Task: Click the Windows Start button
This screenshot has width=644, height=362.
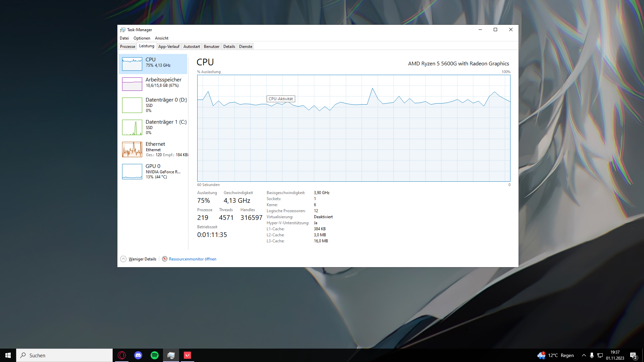Action: click(x=8, y=355)
